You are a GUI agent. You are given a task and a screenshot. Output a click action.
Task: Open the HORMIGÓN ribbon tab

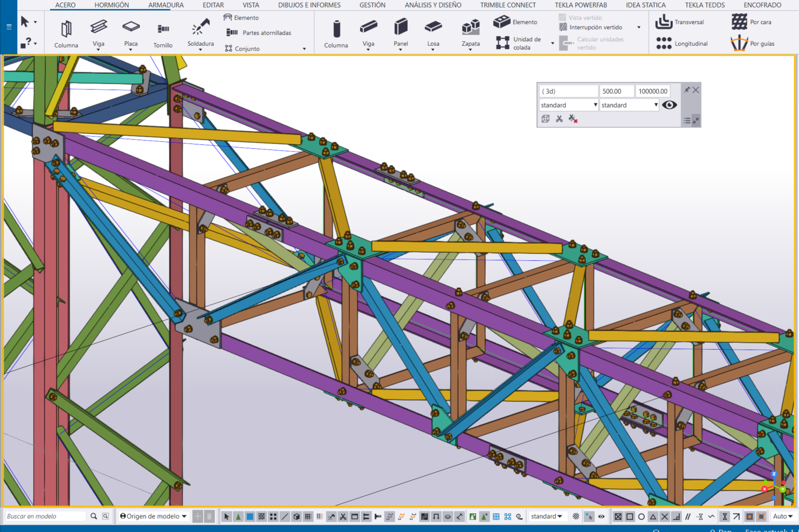[x=112, y=5]
